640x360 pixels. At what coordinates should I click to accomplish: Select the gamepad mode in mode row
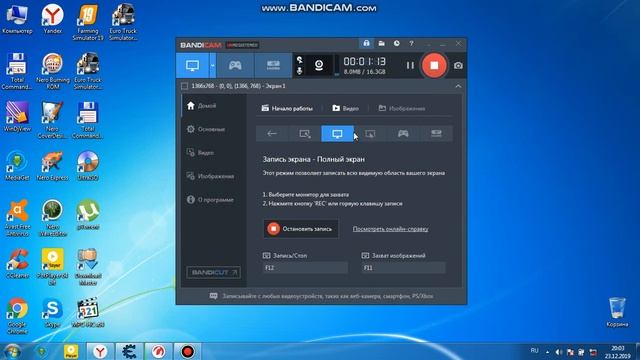(x=403, y=133)
